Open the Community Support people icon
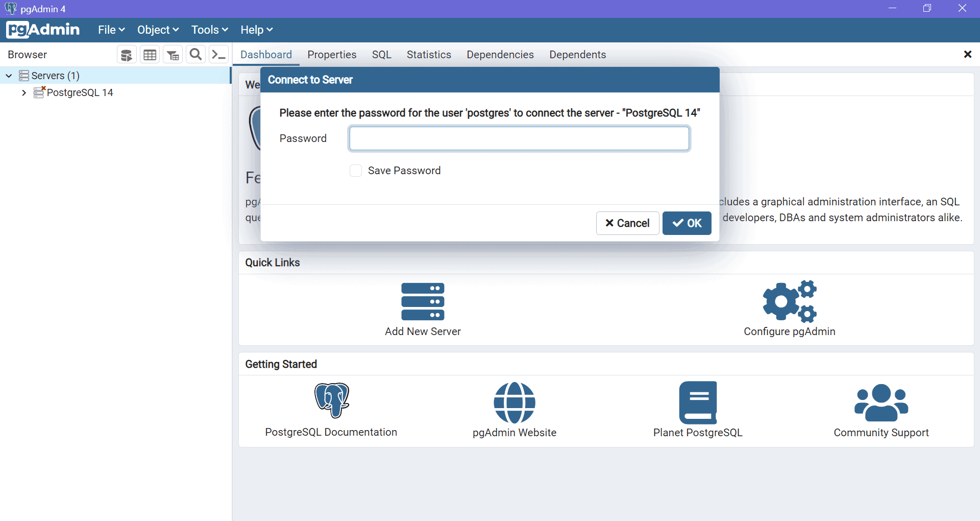980x521 pixels. (x=881, y=402)
